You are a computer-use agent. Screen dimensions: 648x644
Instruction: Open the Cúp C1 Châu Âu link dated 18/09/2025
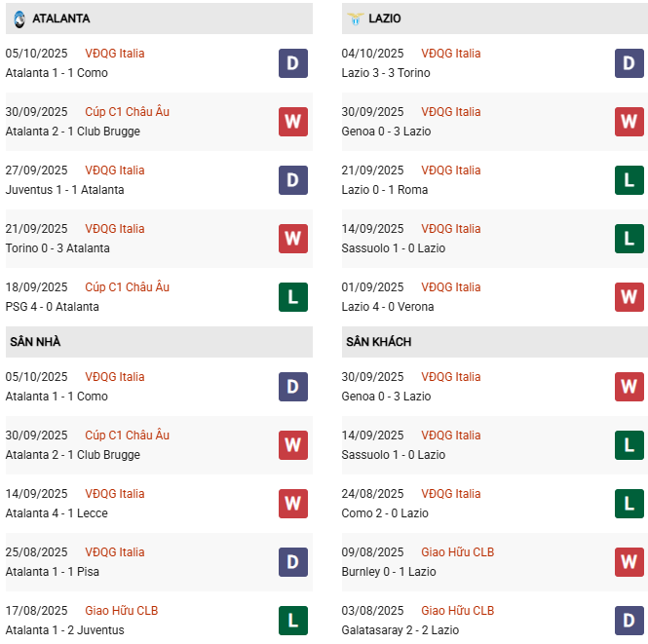point(127,287)
